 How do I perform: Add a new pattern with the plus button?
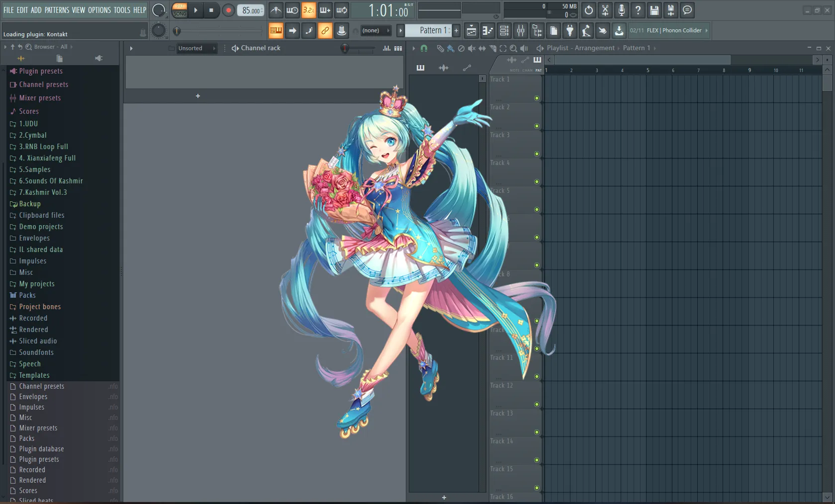coord(456,31)
